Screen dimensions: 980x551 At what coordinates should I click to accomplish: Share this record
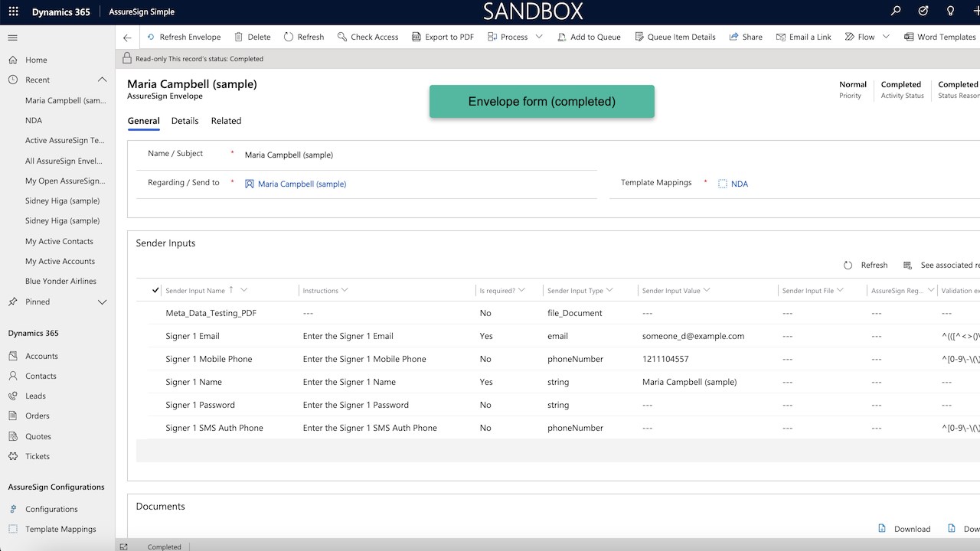pos(746,37)
